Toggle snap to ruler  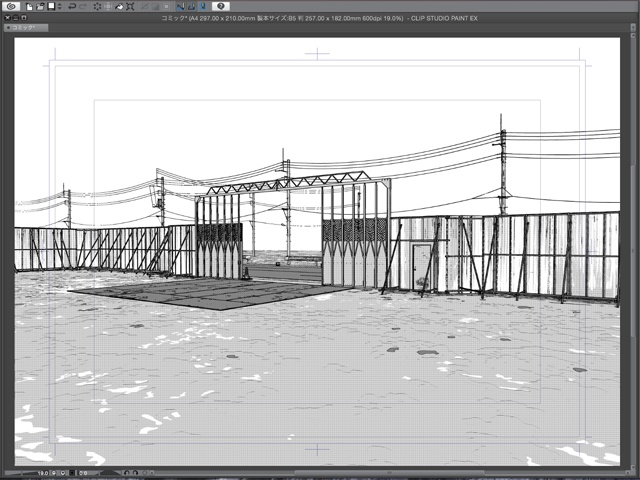pos(181,7)
